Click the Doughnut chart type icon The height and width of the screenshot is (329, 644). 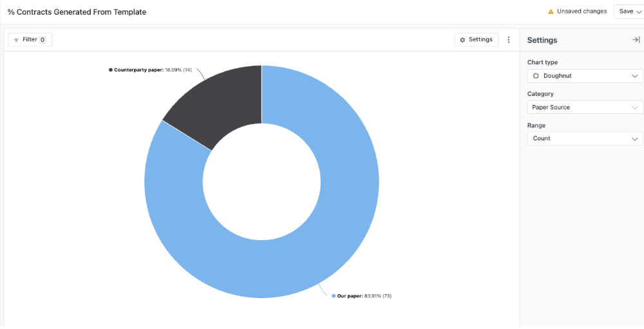[x=536, y=76]
